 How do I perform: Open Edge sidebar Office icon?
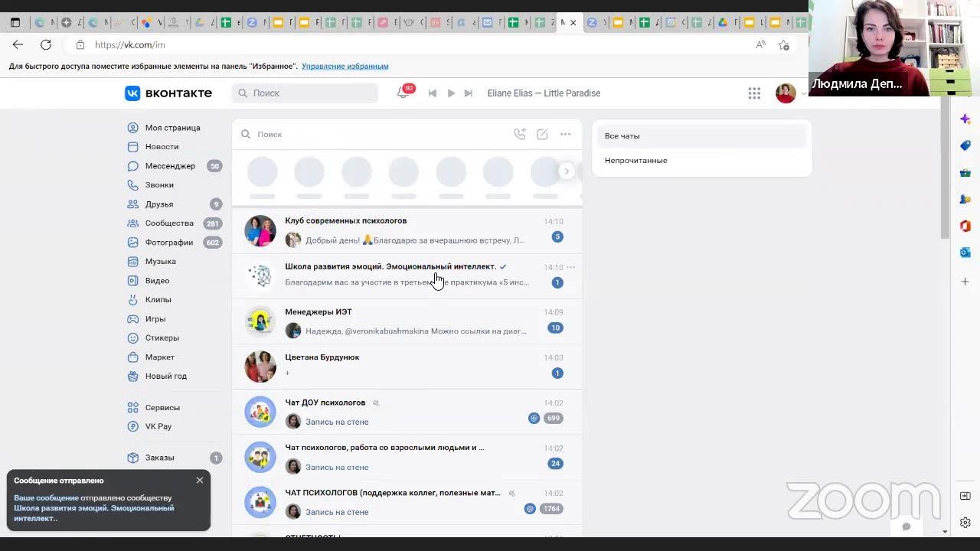coord(965,226)
